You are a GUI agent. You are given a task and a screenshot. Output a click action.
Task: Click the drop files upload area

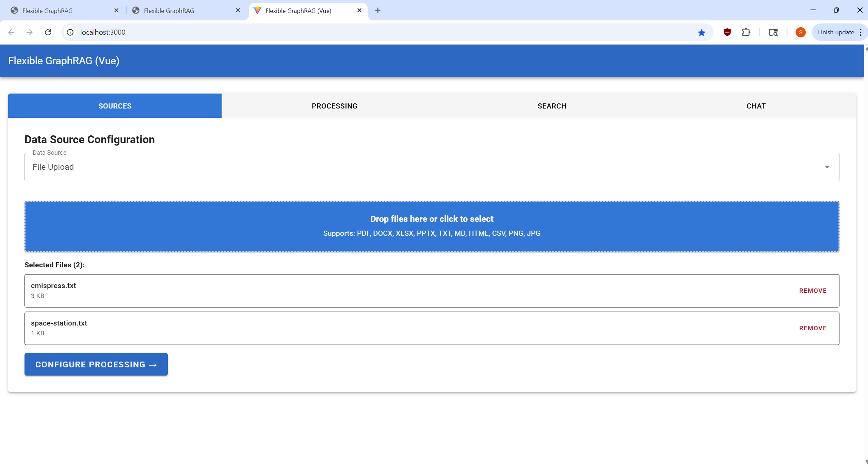point(432,226)
